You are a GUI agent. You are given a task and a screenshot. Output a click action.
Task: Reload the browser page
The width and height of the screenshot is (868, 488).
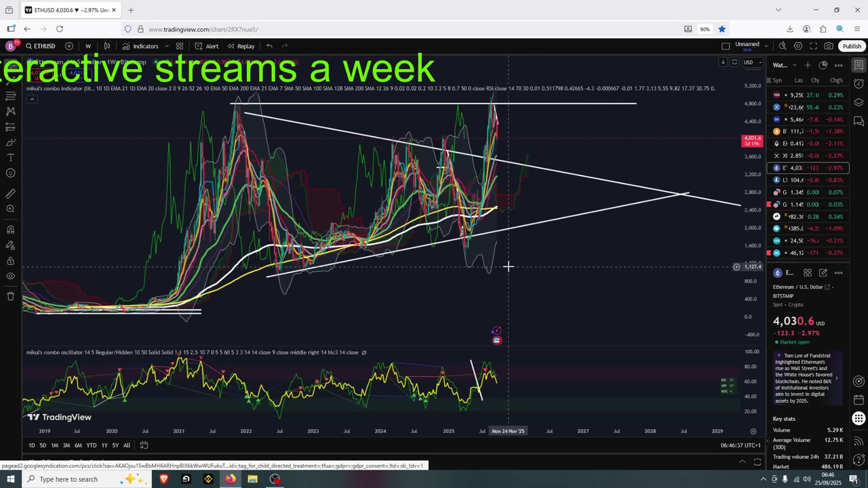(60, 29)
